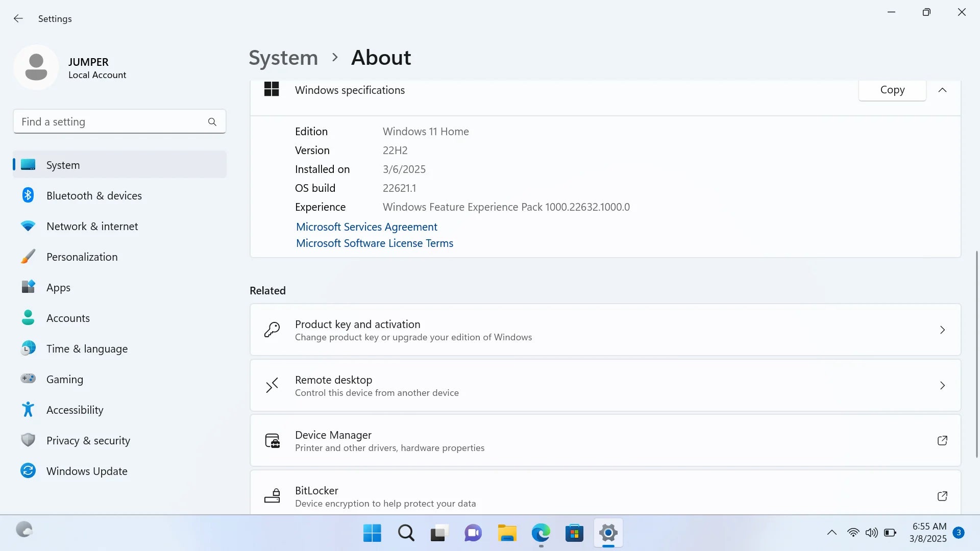The height and width of the screenshot is (551, 980).
Task: Click the Bluetooth & devices sidebar icon
Action: 28,195
